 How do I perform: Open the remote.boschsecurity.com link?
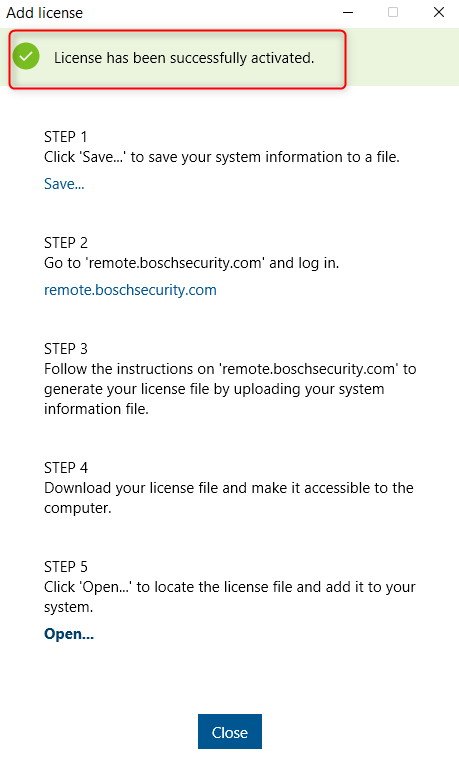130,290
